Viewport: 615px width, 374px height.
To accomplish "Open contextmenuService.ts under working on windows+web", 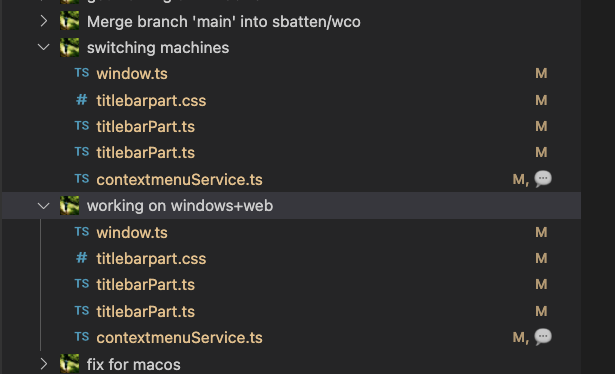I will [179, 338].
